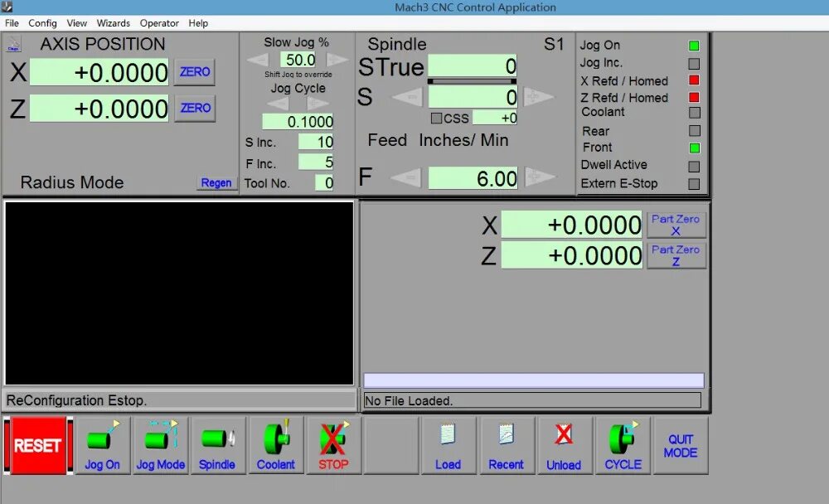Click the Part Zero Z button
Screen dimensions: 829x504
tap(676, 255)
